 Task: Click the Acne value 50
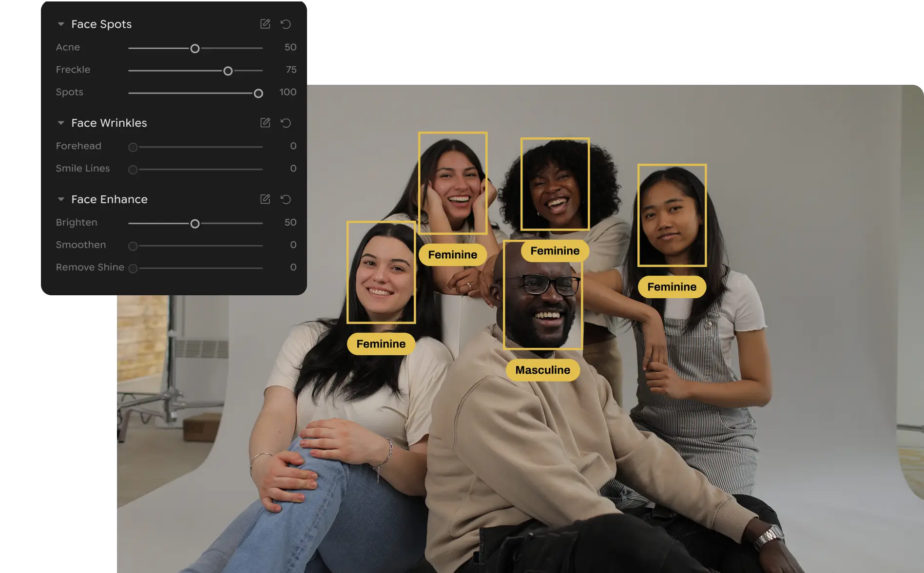click(x=290, y=47)
